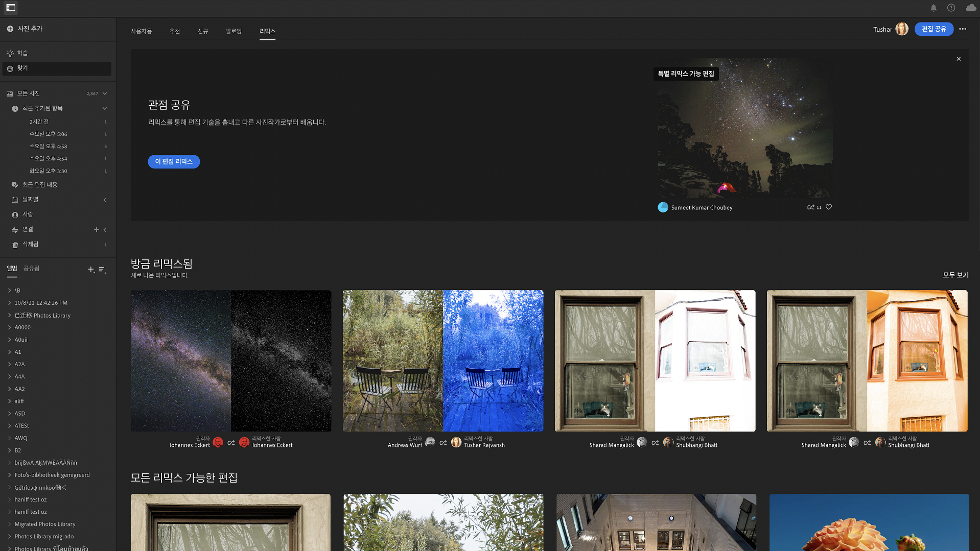Expand the A0000 album folder
Viewport: 980px width, 551px height.
click(x=10, y=327)
